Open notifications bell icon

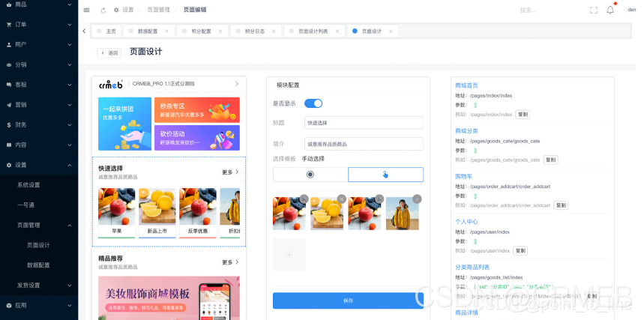tap(610, 10)
